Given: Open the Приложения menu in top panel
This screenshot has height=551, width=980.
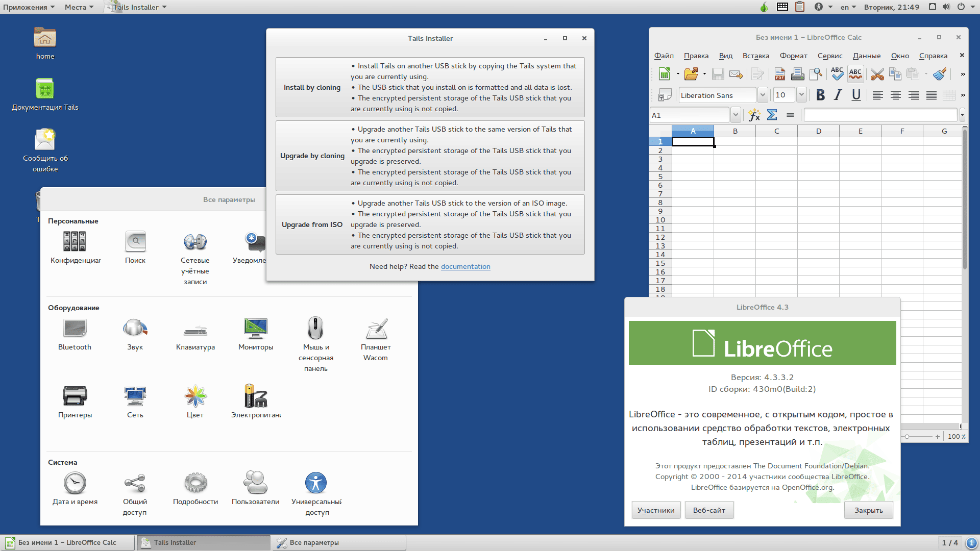Looking at the screenshot, I should [x=29, y=7].
